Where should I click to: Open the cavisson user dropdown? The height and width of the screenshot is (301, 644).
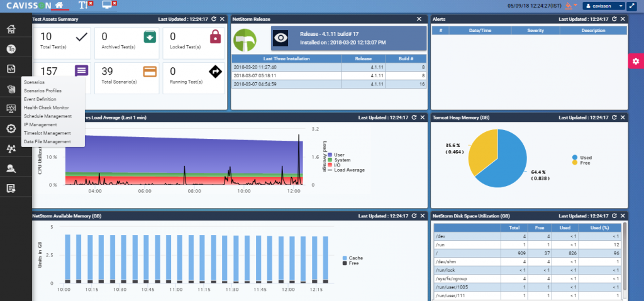(604, 6)
